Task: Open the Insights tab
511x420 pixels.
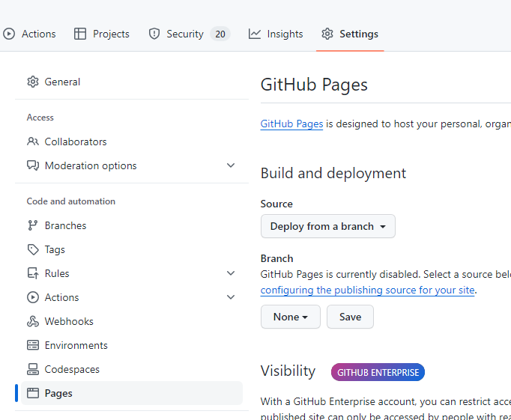Action: (276, 34)
